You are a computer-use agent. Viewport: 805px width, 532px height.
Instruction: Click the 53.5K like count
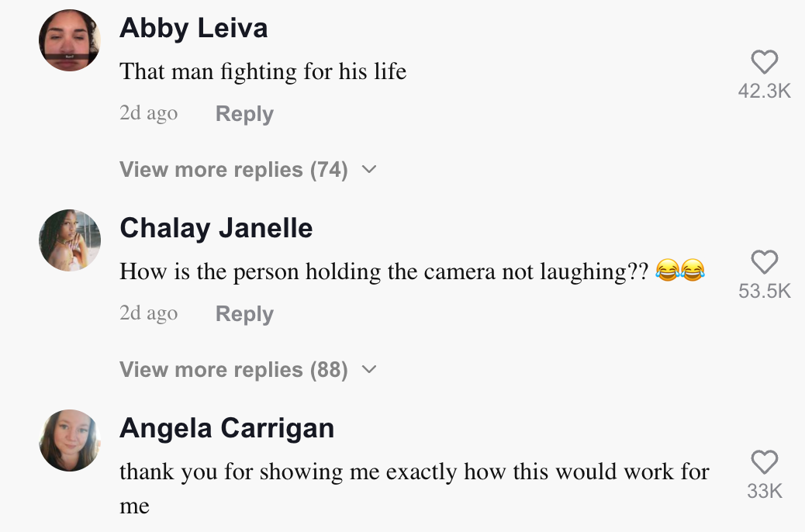tap(765, 292)
